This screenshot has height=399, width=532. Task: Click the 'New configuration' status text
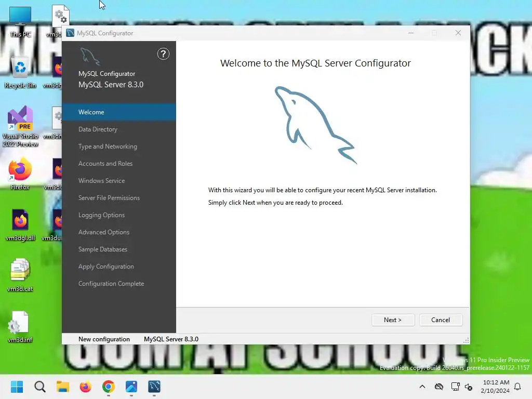tap(104, 339)
